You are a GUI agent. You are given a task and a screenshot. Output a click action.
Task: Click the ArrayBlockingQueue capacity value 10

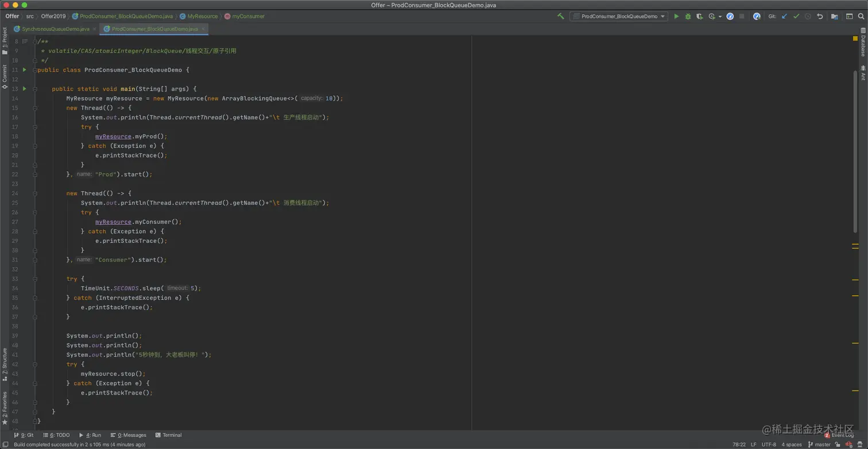click(x=330, y=98)
